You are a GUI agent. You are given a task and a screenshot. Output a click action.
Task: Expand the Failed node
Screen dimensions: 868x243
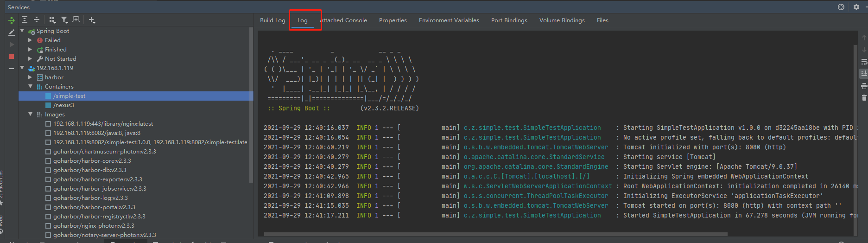(30, 40)
